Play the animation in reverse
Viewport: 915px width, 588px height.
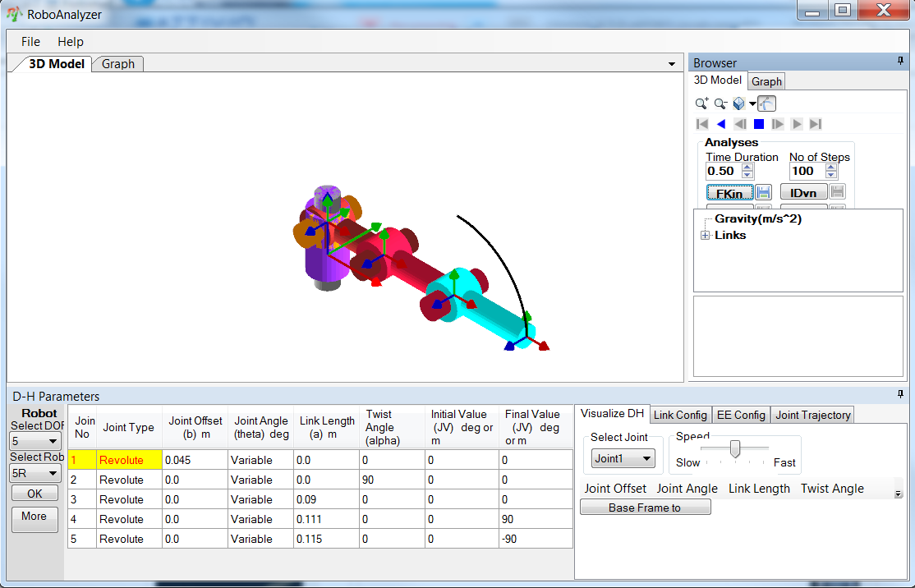pos(721,124)
